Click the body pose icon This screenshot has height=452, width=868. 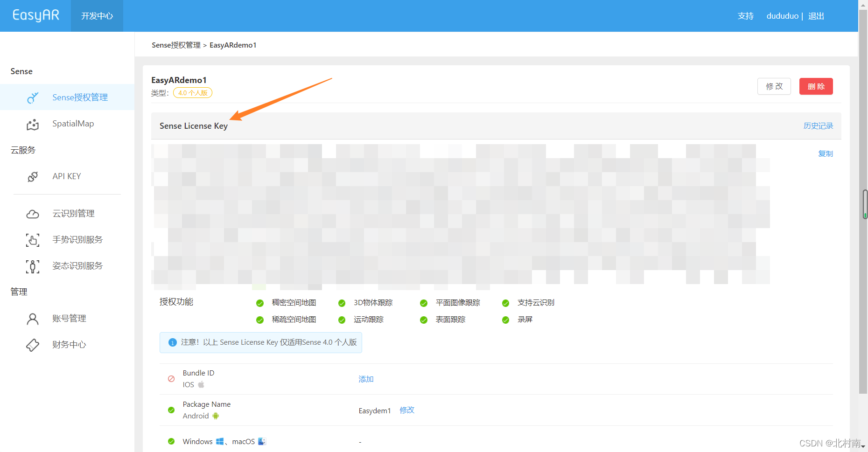click(33, 266)
